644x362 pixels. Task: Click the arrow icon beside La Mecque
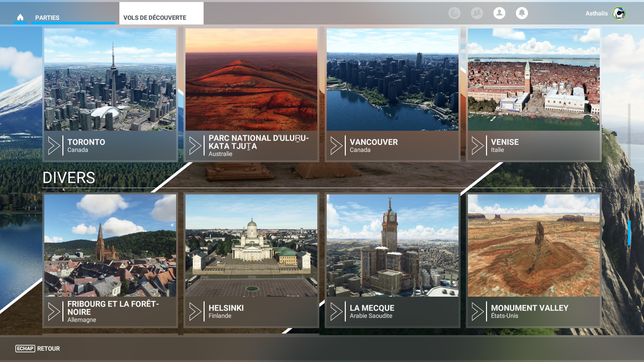coord(336,311)
